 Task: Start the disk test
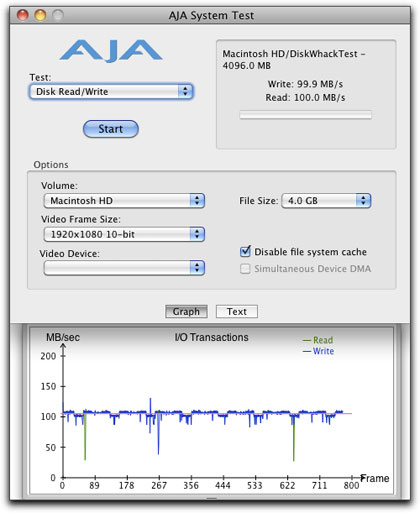(111, 129)
